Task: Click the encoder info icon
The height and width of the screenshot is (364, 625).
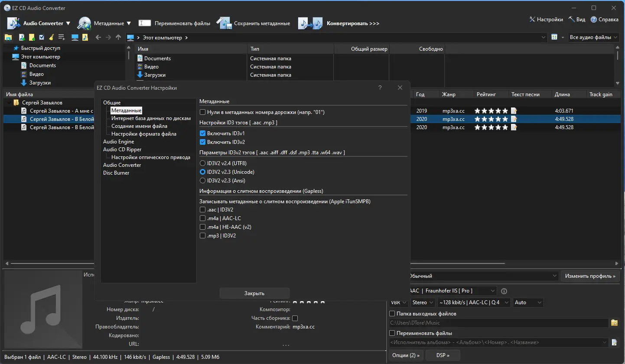Action: [x=504, y=291]
